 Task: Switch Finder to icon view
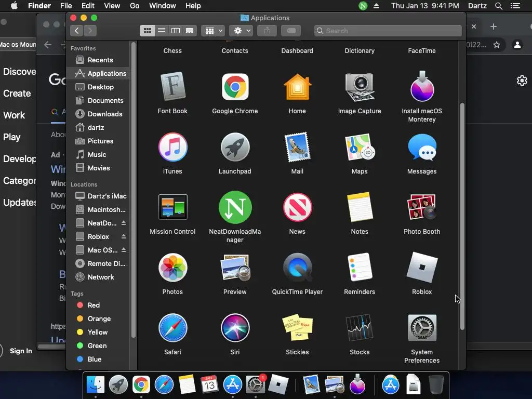(147, 31)
